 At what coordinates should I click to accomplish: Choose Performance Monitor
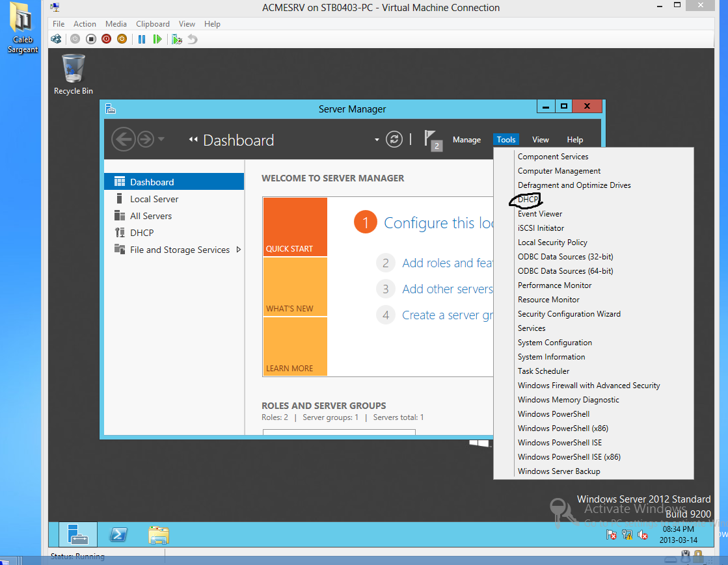click(555, 285)
